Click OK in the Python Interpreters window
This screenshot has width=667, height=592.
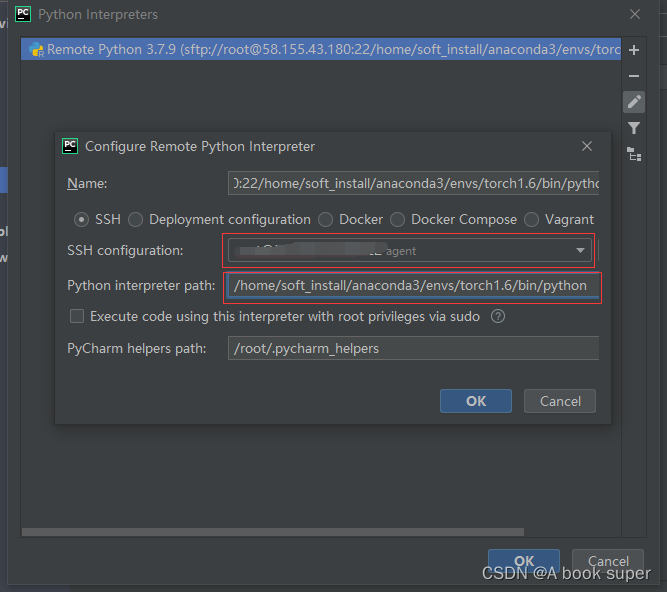click(524, 561)
